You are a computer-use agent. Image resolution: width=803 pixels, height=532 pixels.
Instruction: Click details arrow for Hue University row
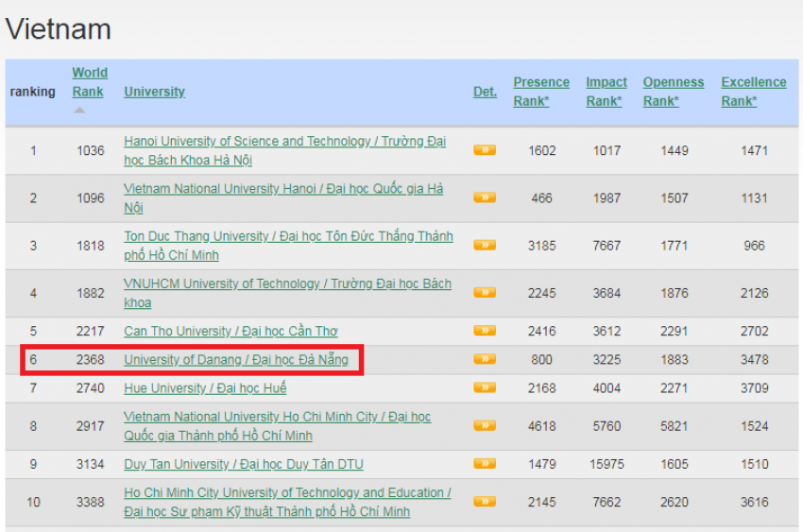(485, 388)
